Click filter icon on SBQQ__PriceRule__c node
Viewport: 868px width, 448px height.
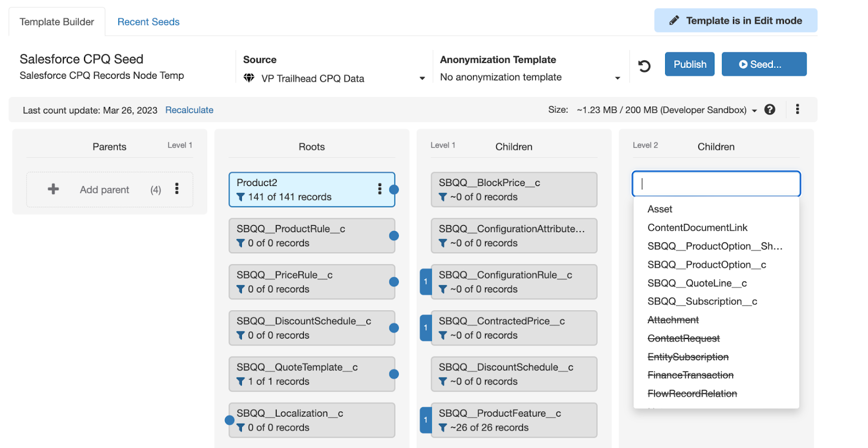click(x=241, y=289)
